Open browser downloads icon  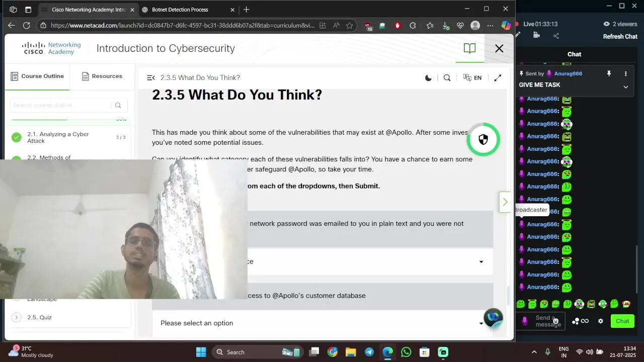(x=446, y=25)
